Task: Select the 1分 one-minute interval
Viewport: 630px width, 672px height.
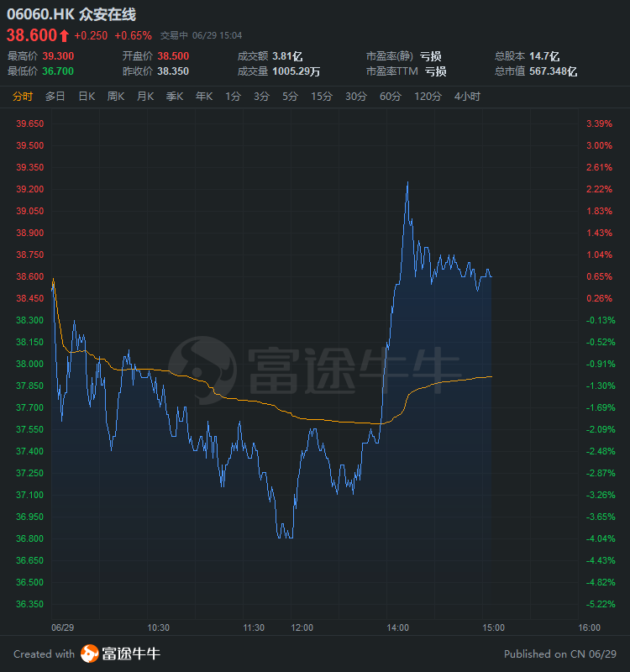Action: pos(233,97)
